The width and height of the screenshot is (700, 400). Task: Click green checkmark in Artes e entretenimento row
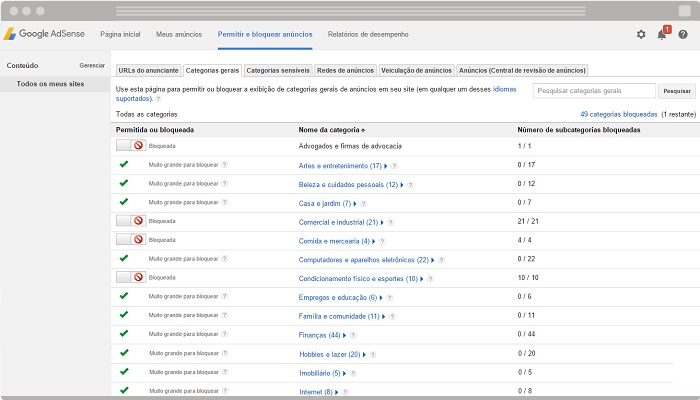(x=124, y=164)
